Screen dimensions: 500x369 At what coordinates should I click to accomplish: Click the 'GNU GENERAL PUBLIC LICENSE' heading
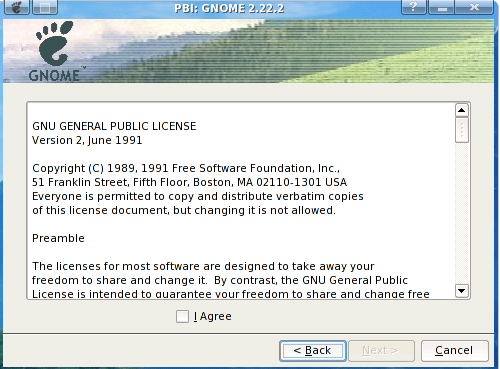[x=114, y=126]
